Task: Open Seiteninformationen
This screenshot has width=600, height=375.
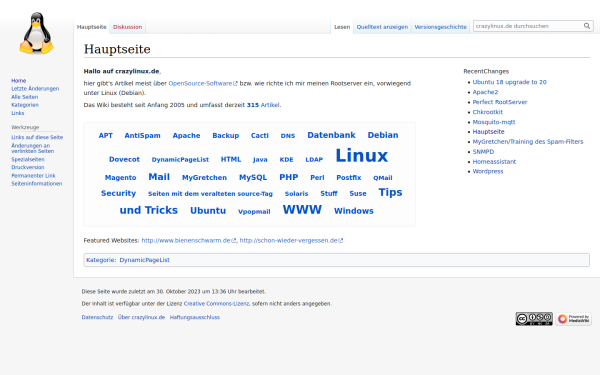Action: click(x=37, y=184)
